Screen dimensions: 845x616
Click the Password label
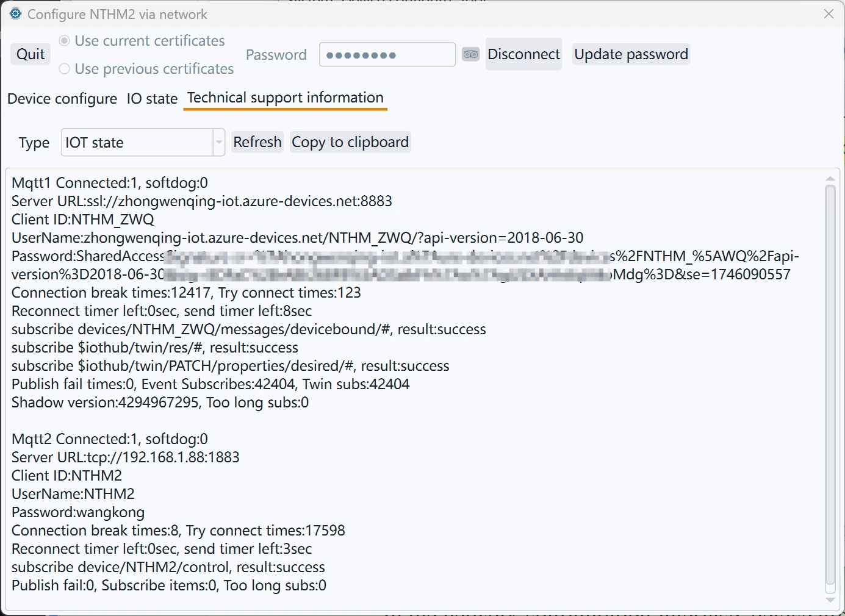(x=276, y=55)
